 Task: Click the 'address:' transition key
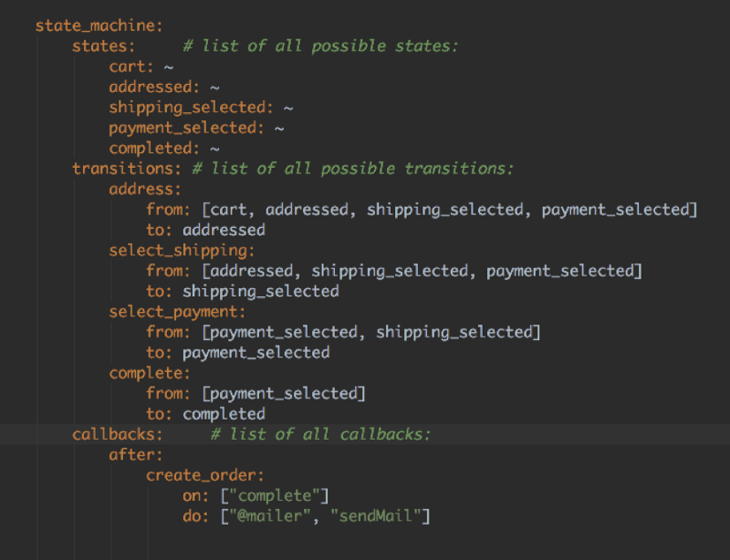coord(145,190)
